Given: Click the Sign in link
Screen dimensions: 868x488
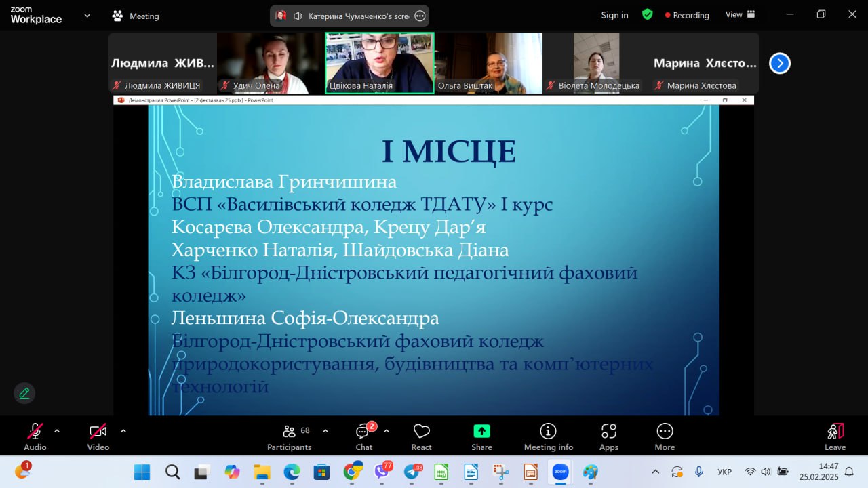Looking at the screenshot, I should pos(614,15).
